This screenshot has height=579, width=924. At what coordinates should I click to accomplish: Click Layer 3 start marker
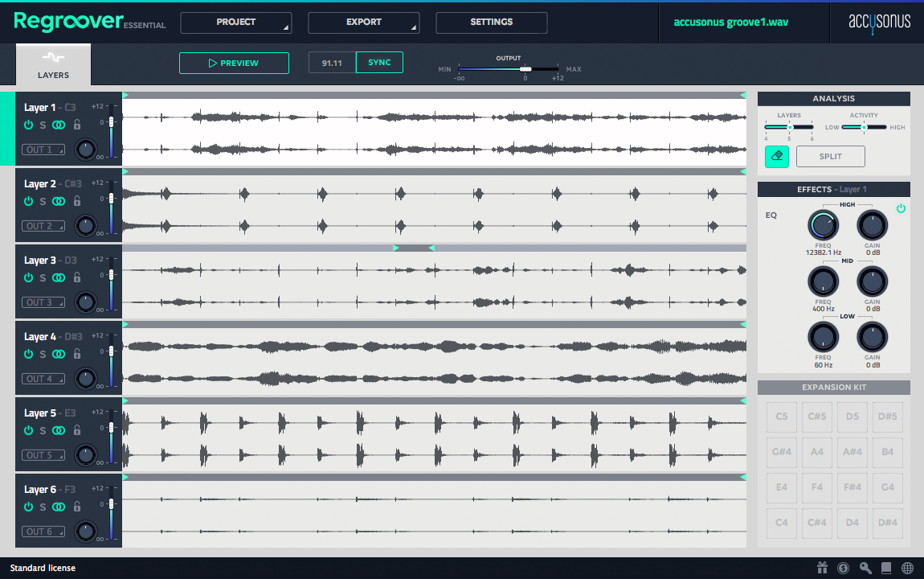click(396, 248)
